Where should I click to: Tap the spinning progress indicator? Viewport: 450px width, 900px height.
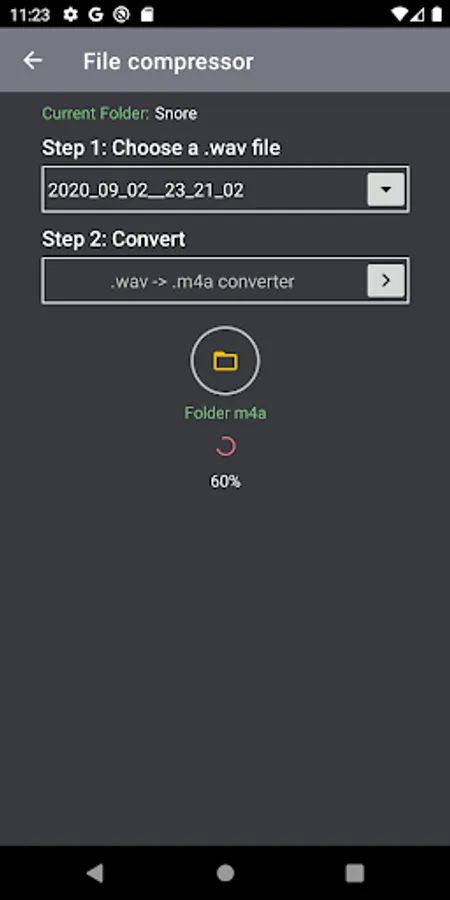[225, 446]
